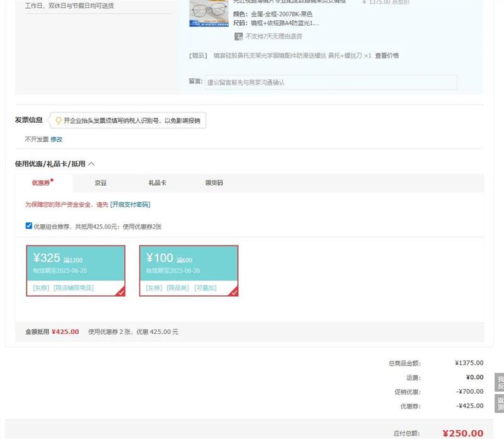Click 查看价格 link for the gift item
The image size is (504, 439).
click(387, 55)
